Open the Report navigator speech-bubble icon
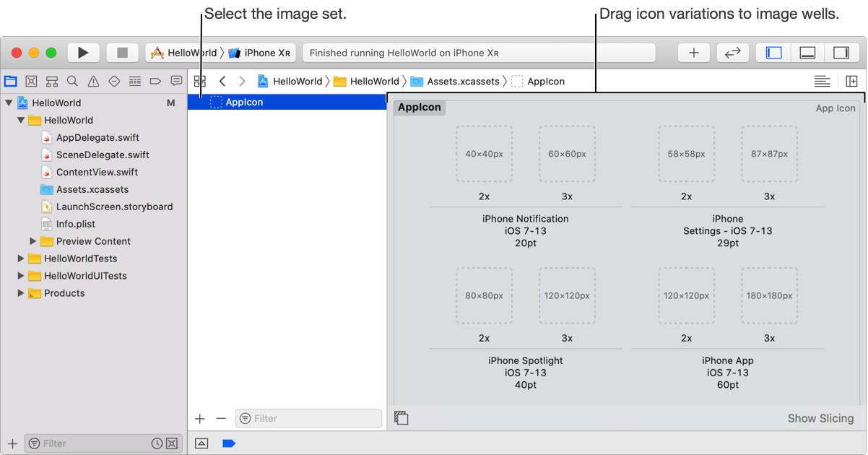 pos(176,81)
